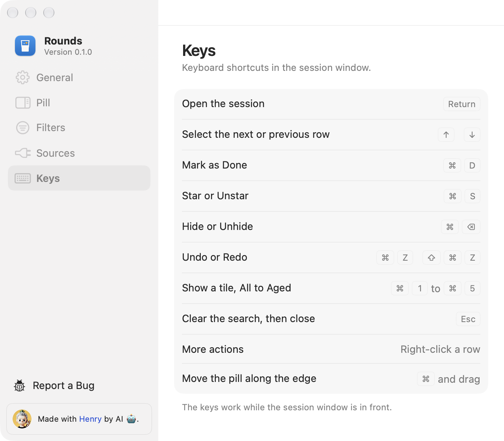Viewport: 504px width, 441px height.
Task: Click the Rounds app icon
Action: [25, 46]
